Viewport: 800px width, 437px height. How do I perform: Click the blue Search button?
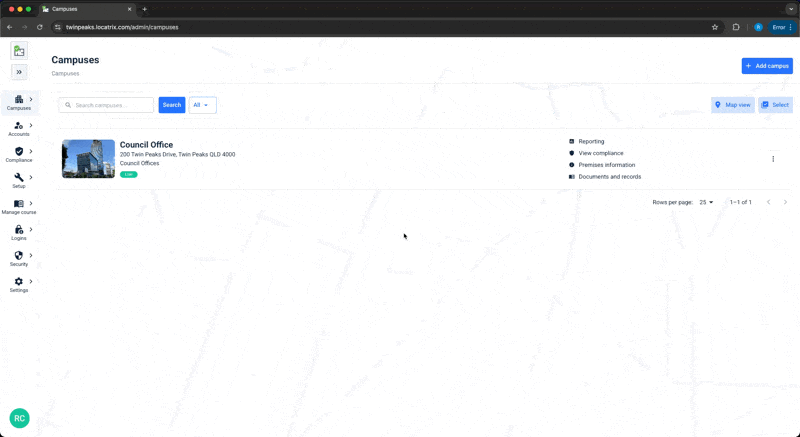point(172,105)
